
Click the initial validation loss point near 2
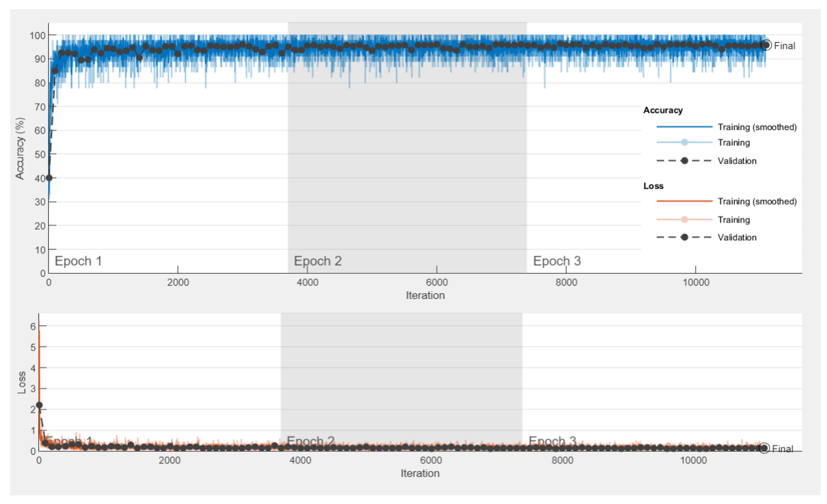[39, 405]
